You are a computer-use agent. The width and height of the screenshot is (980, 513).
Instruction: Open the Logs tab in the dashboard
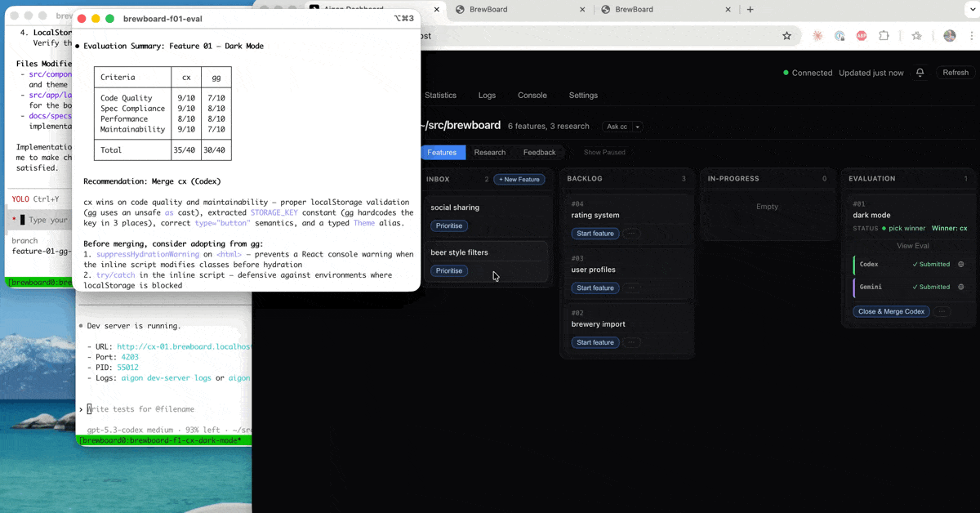[488, 96]
